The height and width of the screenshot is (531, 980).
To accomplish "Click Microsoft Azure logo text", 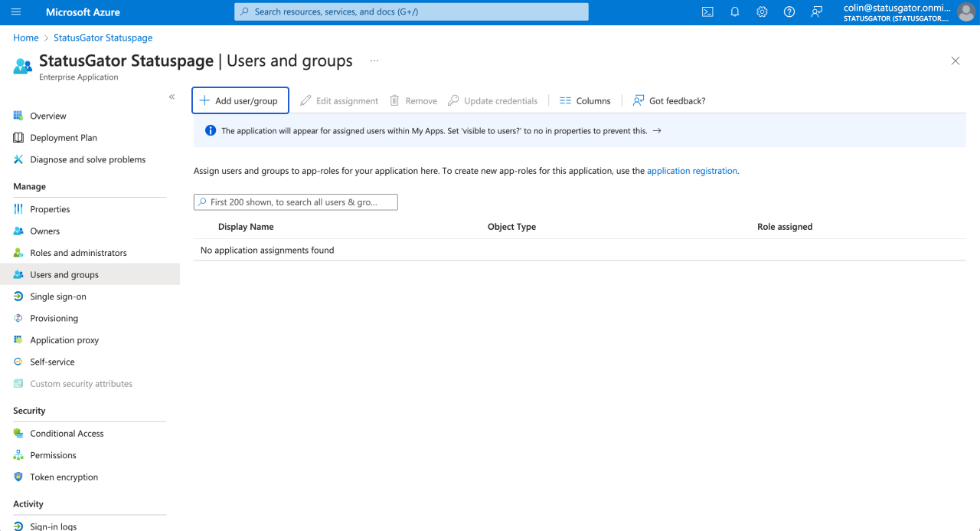I will [83, 12].
